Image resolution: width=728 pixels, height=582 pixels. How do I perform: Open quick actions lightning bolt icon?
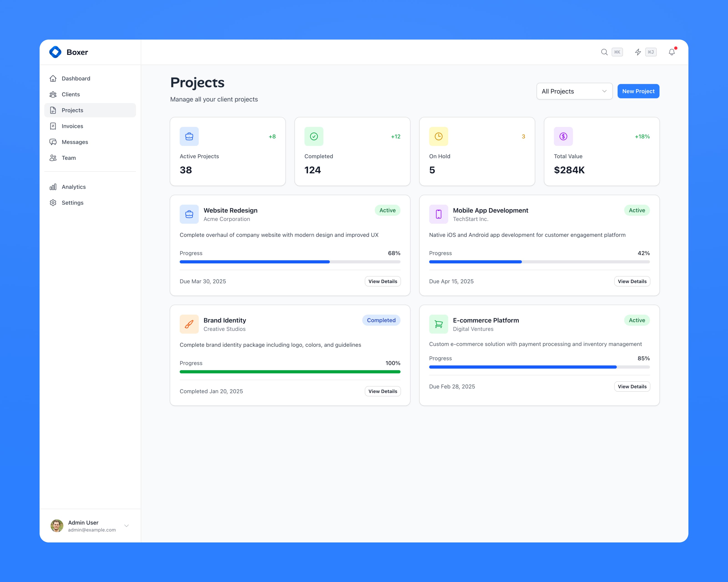tap(638, 52)
